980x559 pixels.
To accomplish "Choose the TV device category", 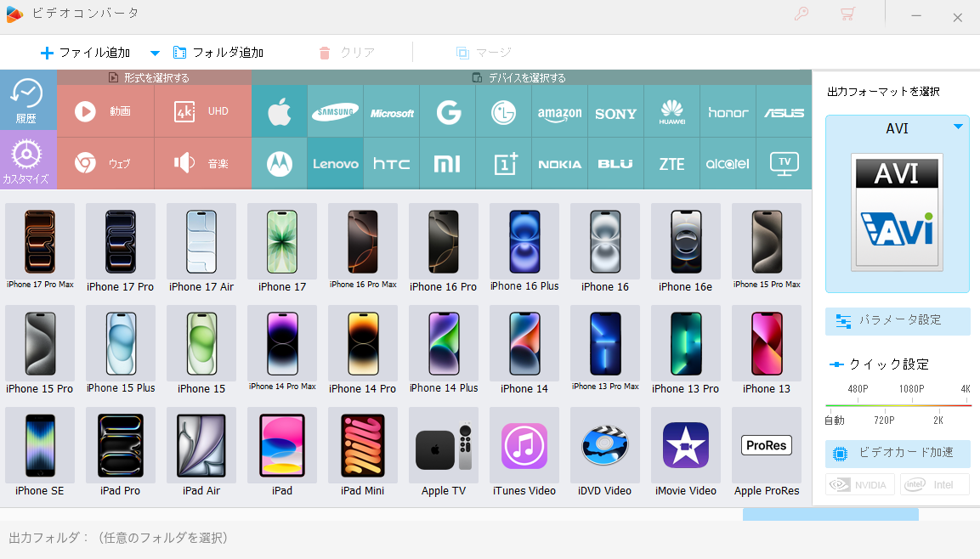I will [x=785, y=164].
